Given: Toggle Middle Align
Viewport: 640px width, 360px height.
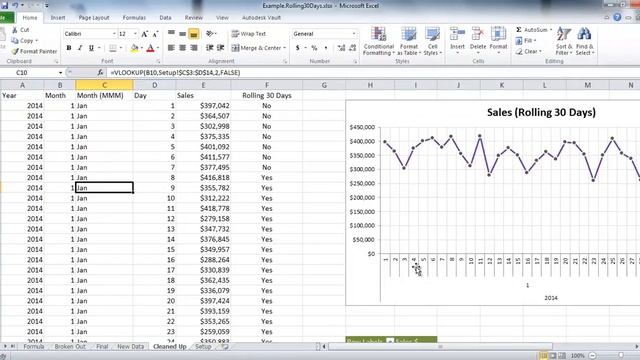Looking at the screenshot, I should (x=182, y=33).
